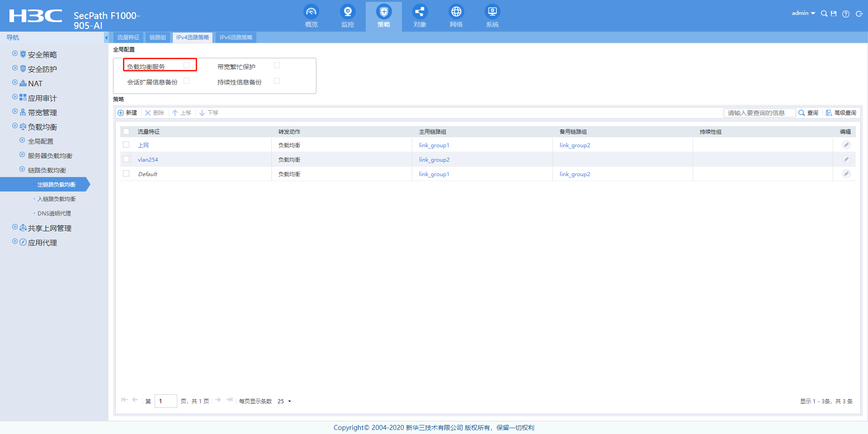Edit the Default policy row pencil icon
This screenshot has width=868, height=434.
click(846, 174)
